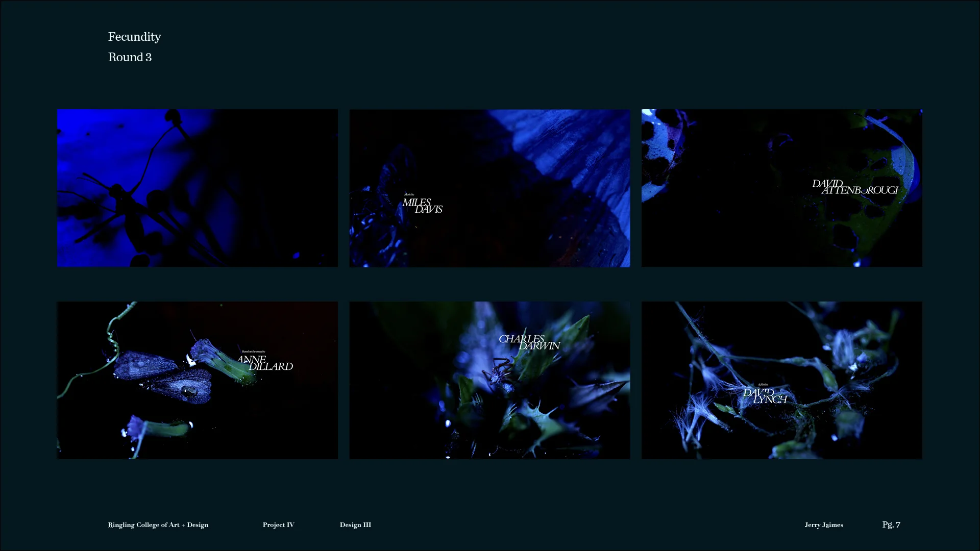Click the blue insect silhouette frame
The height and width of the screenshot is (551, 980).
tap(197, 188)
